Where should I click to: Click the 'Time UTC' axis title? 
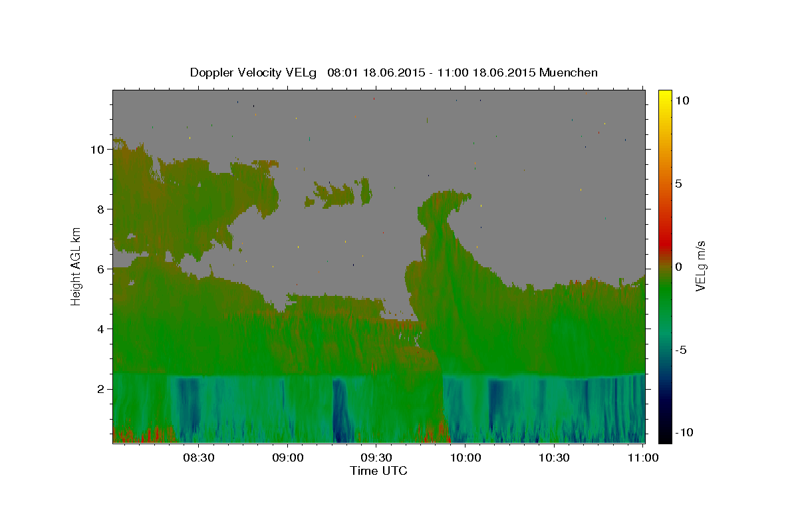pos(378,471)
